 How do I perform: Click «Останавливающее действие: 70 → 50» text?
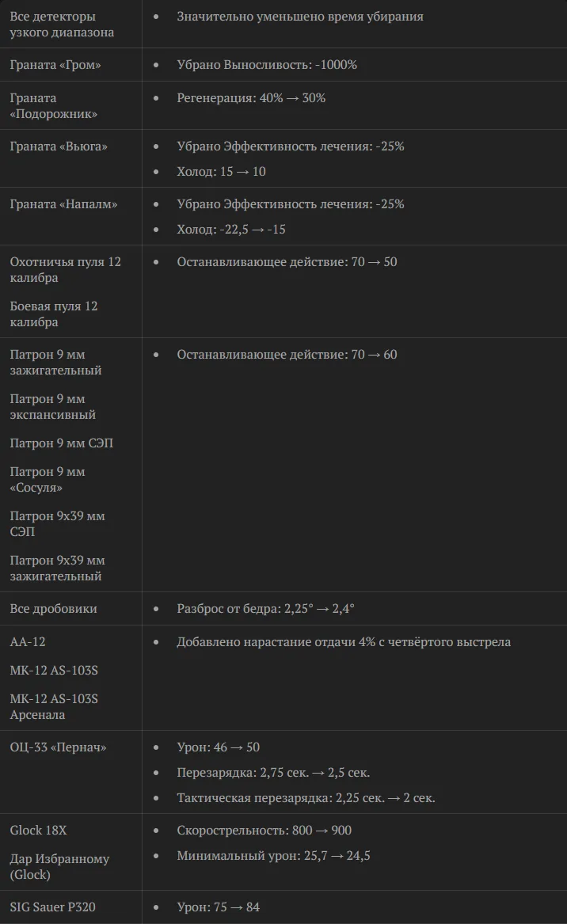pos(287,261)
